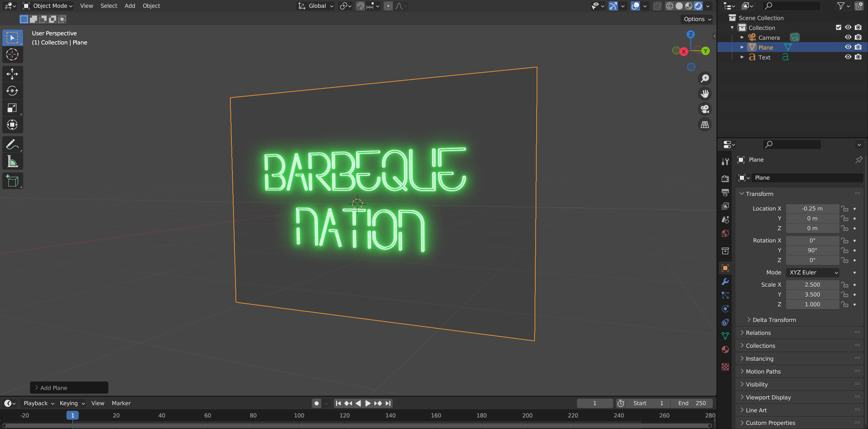This screenshot has width=868, height=429.
Task: Select the Move tool
Action: click(12, 74)
